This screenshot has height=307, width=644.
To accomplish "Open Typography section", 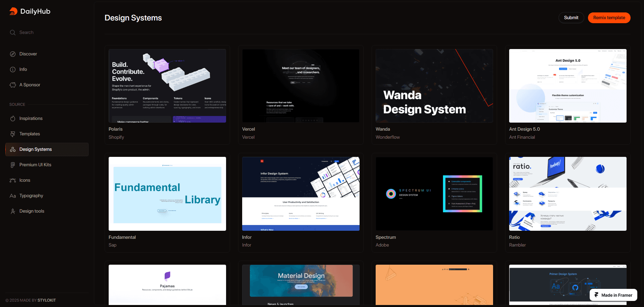I will (31, 196).
